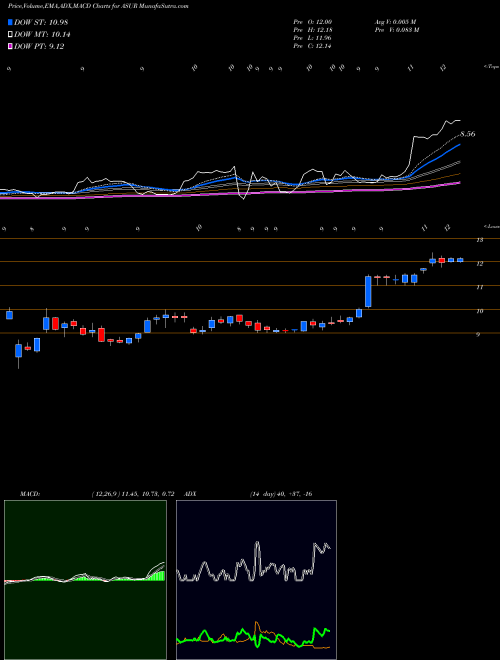Viewport: 500px width, 660px height.
Task: Click the 'MACD:' panel heading
Action: click(30, 494)
